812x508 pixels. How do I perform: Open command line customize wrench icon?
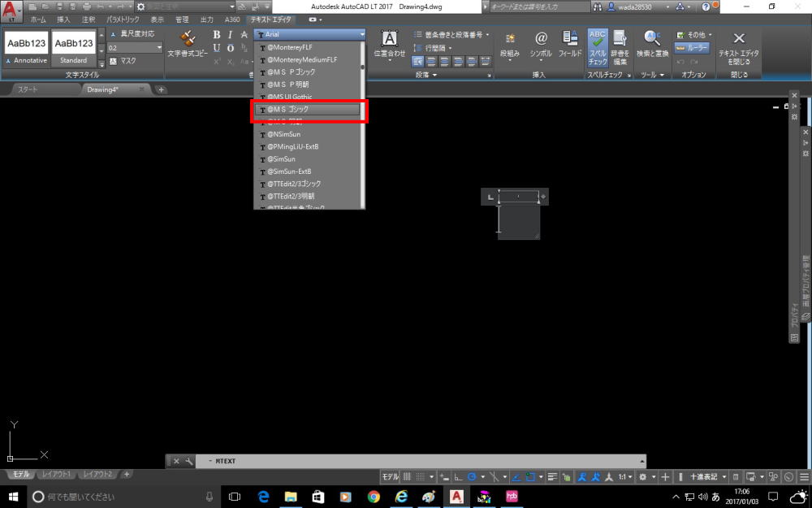(189, 461)
